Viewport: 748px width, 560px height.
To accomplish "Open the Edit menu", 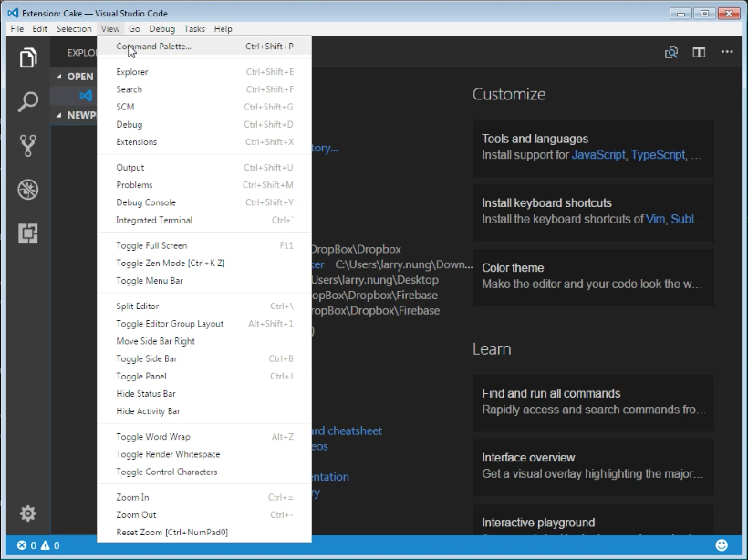I will [x=39, y=28].
